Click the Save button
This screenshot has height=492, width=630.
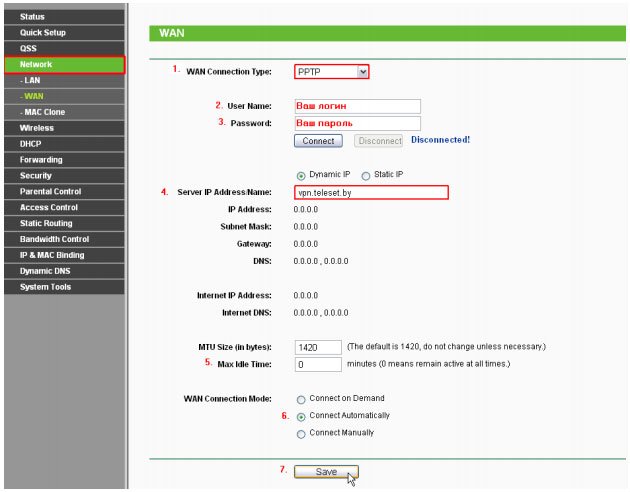pyautogui.click(x=326, y=471)
